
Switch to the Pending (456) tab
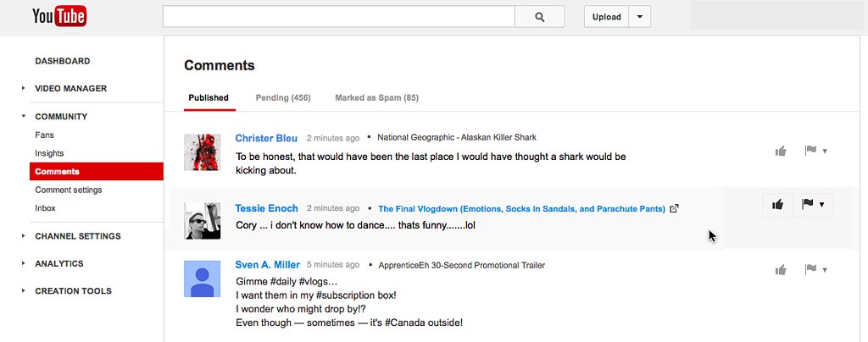point(283,98)
